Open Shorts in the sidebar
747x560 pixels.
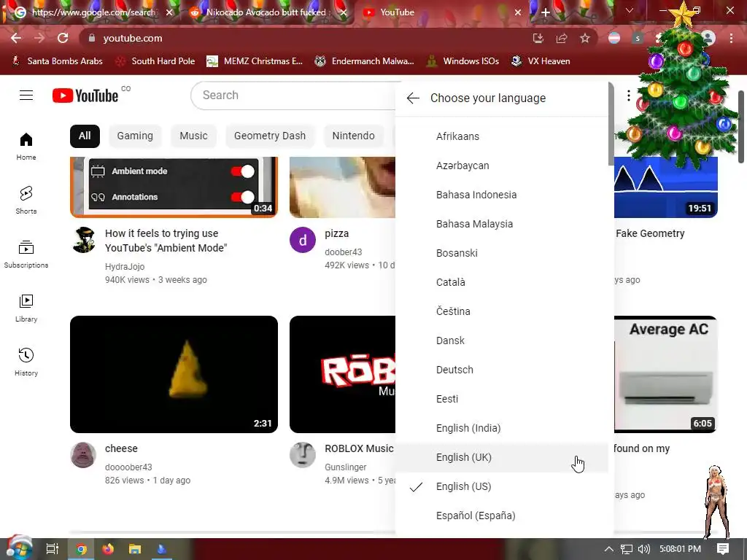(26, 201)
